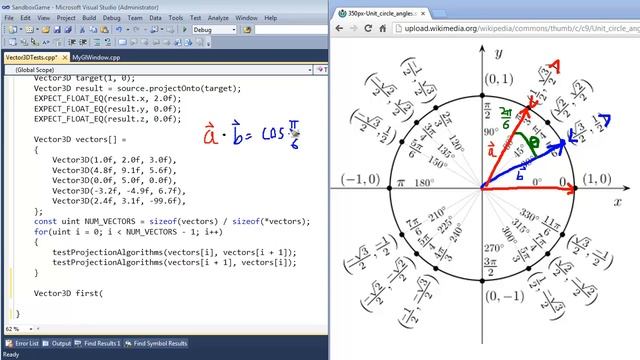The height and width of the screenshot is (360, 640).
Task: Click the Chrome back arrow
Action: [339, 28]
